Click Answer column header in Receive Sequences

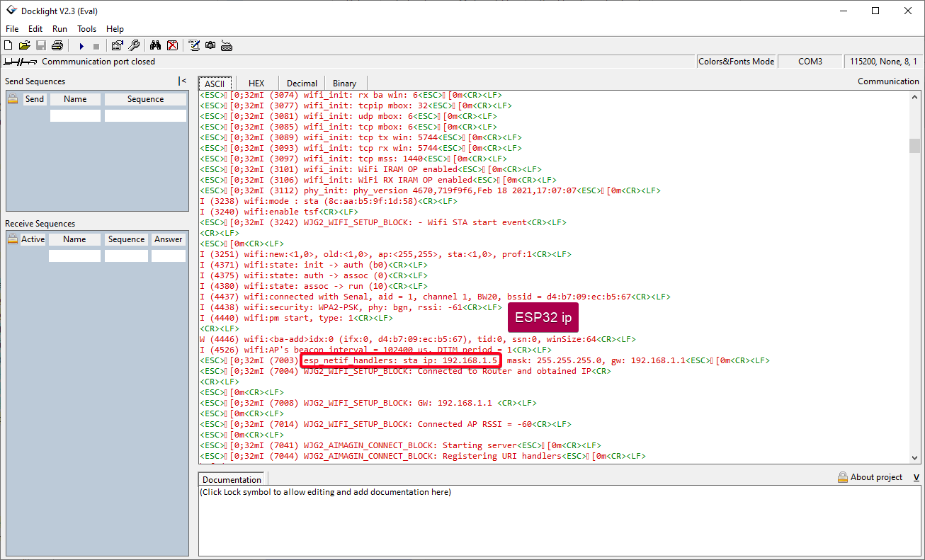point(169,239)
